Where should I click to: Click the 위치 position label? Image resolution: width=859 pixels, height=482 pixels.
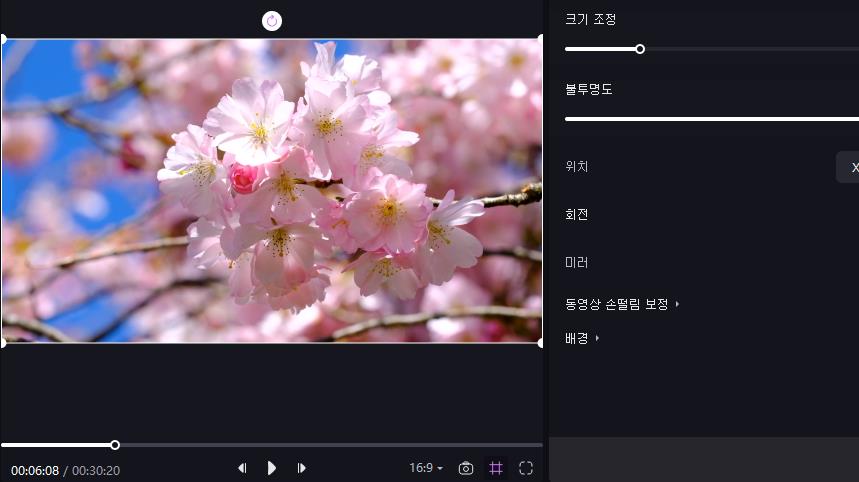pyautogui.click(x=576, y=167)
